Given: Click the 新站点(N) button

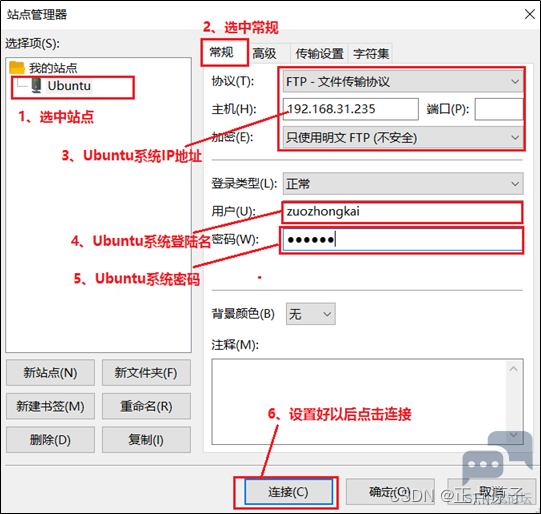Looking at the screenshot, I should pos(50,373).
